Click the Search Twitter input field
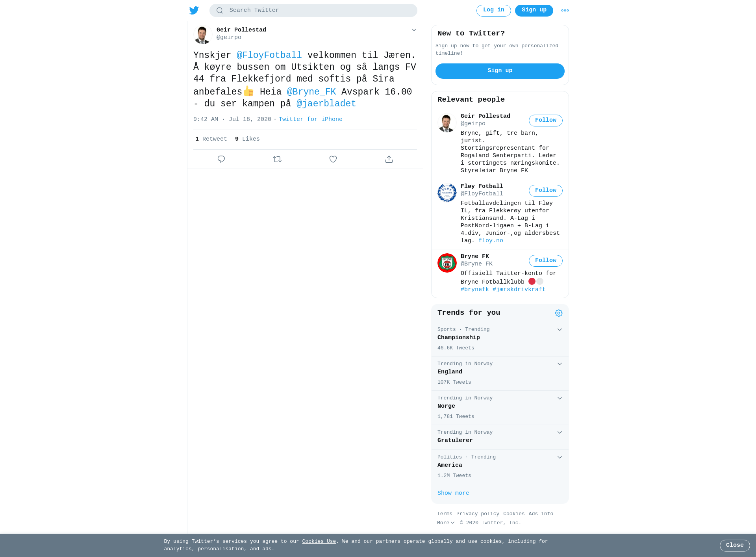756x557 pixels. point(313,11)
